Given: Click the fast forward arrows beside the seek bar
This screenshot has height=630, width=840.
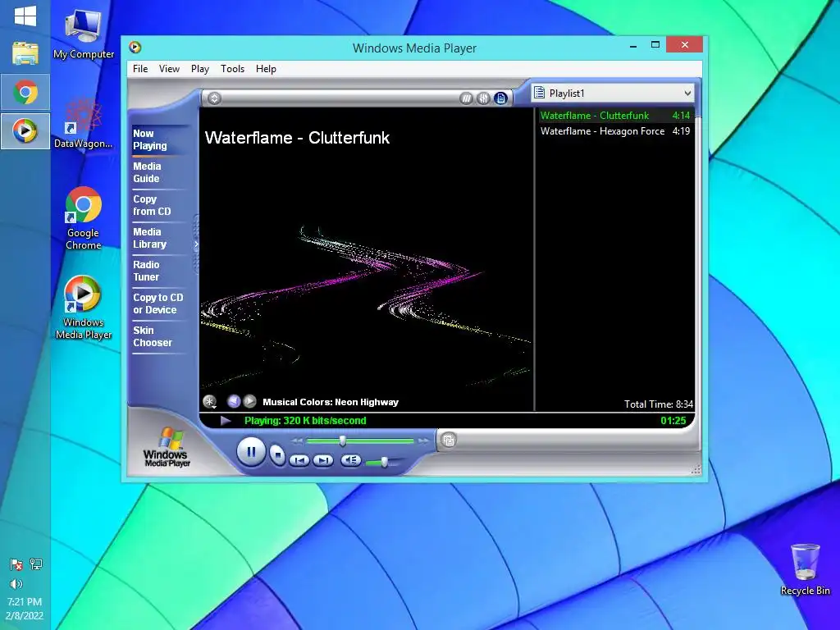Looking at the screenshot, I should 423,441.
